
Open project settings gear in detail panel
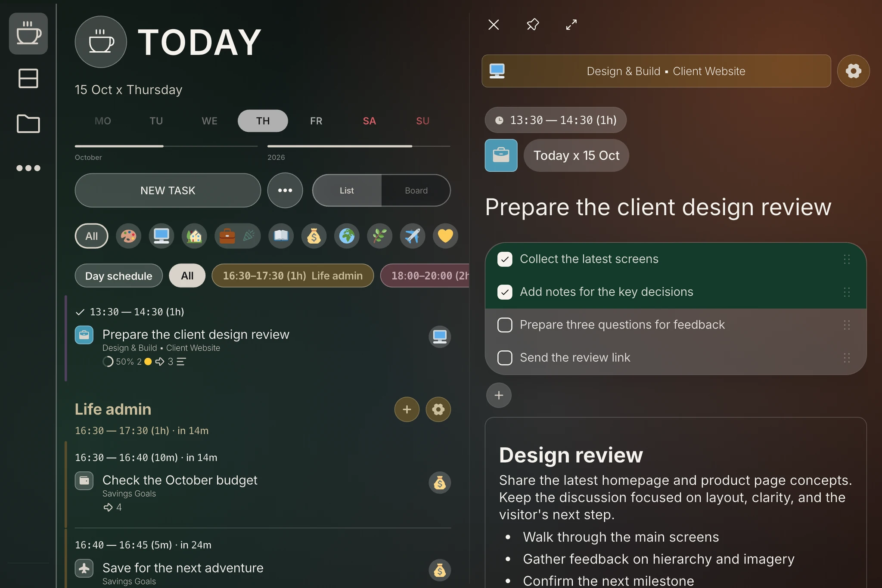[853, 71]
